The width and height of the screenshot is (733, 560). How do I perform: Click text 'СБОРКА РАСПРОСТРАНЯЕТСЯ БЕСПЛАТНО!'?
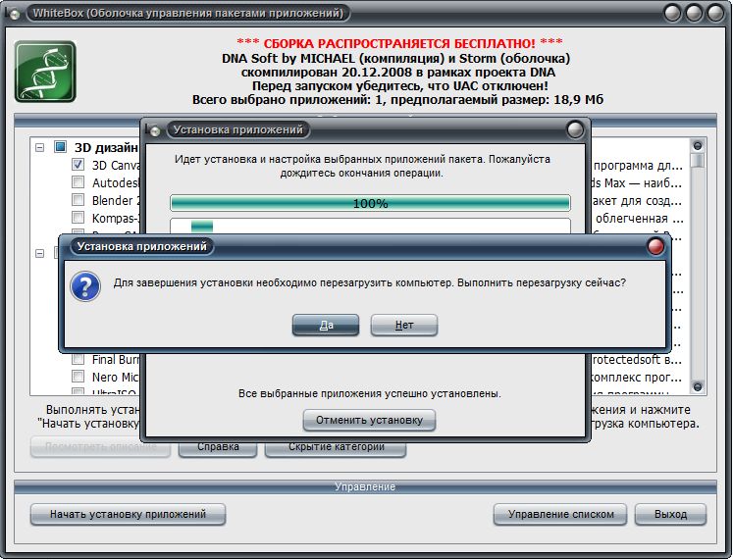click(399, 44)
